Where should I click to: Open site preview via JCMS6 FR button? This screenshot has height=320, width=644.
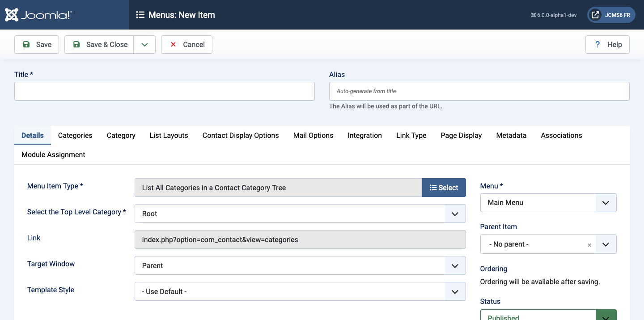[611, 15]
